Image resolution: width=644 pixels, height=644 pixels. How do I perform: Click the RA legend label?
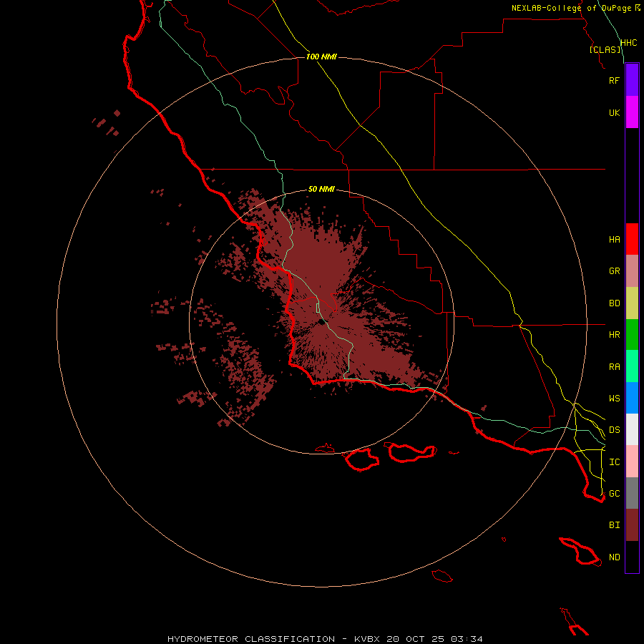(x=614, y=367)
